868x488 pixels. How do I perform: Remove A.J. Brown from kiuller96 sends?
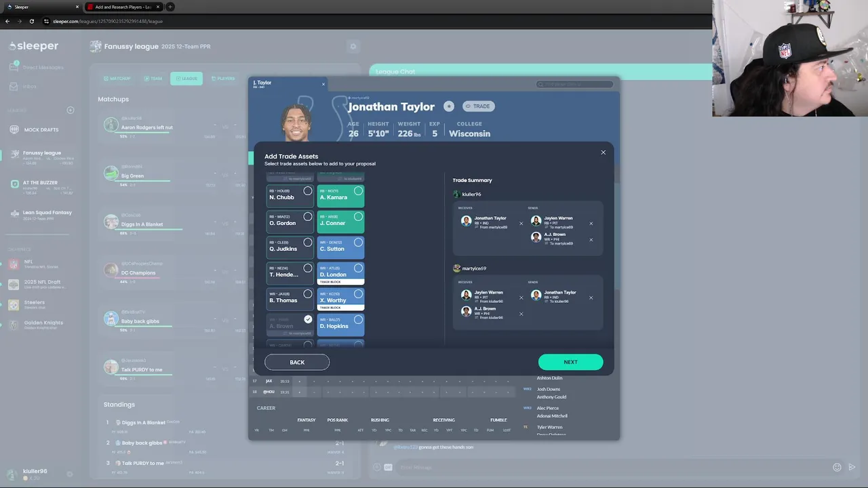point(591,240)
